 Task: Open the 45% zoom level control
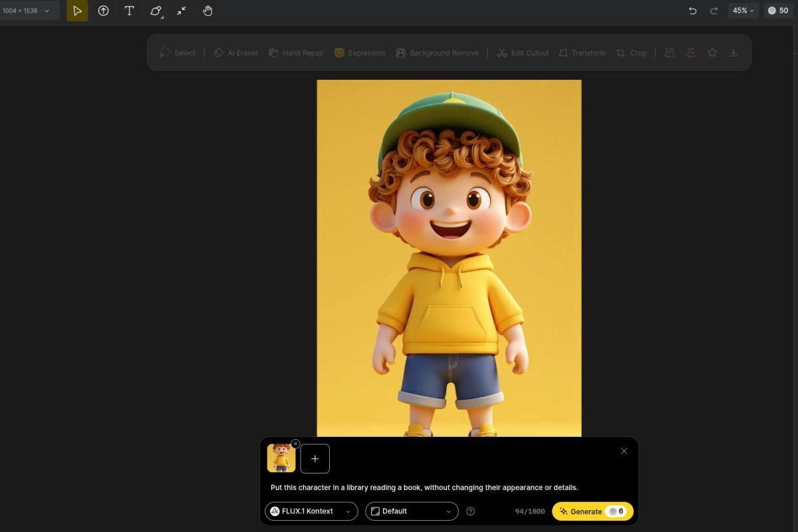click(x=742, y=11)
